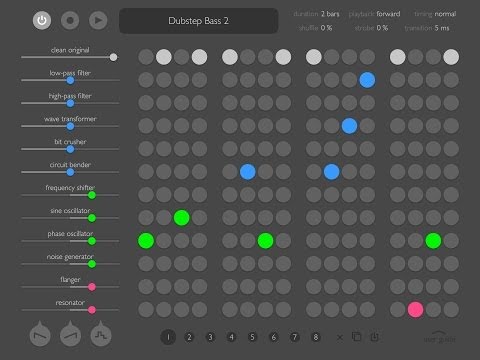Enable the first step of the noise generator row
Viewport: 480px width, 360px height.
pos(146,264)
